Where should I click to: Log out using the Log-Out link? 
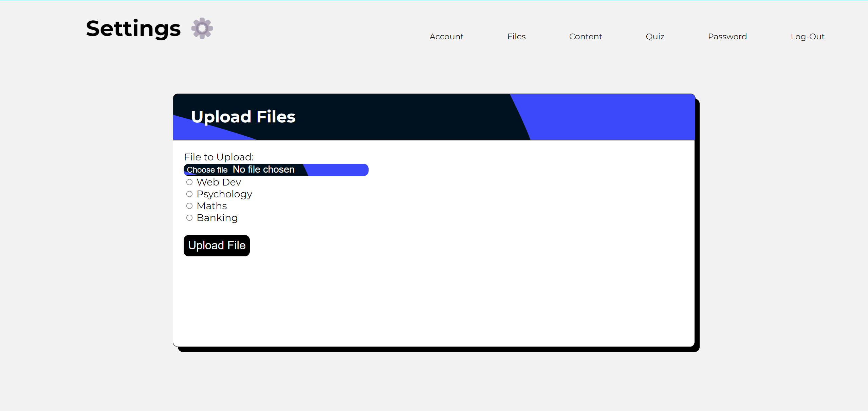click(x=808, y=36)
